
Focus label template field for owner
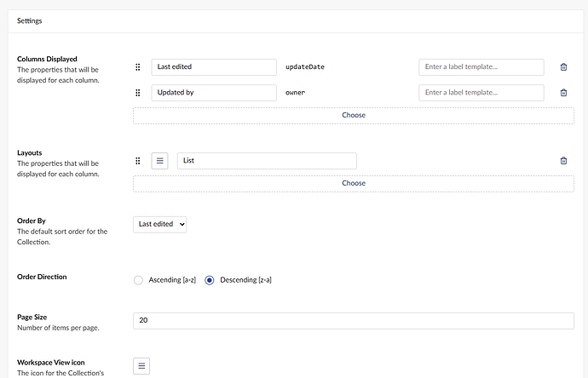(481, 93)
